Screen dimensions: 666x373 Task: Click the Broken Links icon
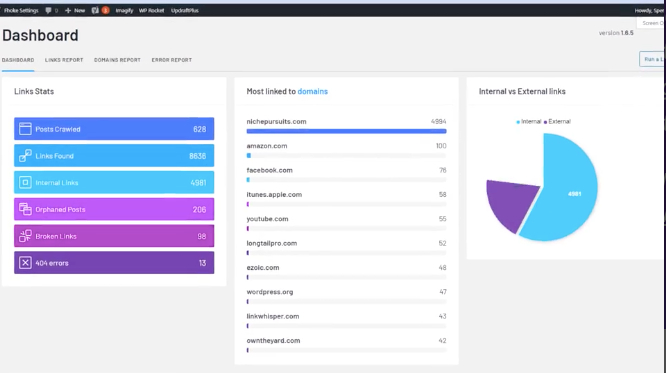(x=25, y=236)
